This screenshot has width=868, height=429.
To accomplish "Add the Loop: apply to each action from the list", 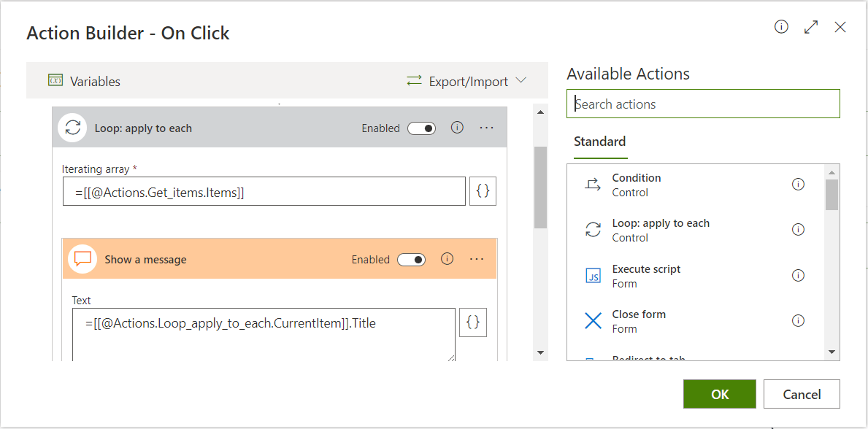I will (661, 230).
